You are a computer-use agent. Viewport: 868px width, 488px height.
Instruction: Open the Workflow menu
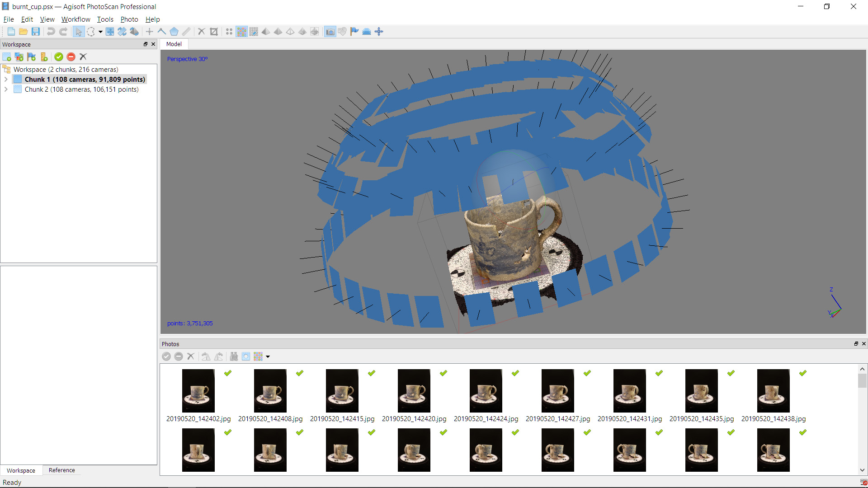click(x=75, y=19)
